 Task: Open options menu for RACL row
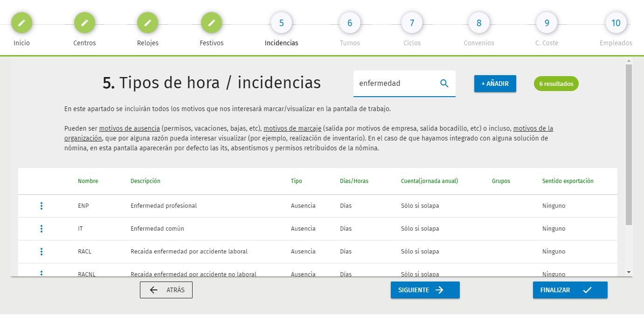[42, 252]
